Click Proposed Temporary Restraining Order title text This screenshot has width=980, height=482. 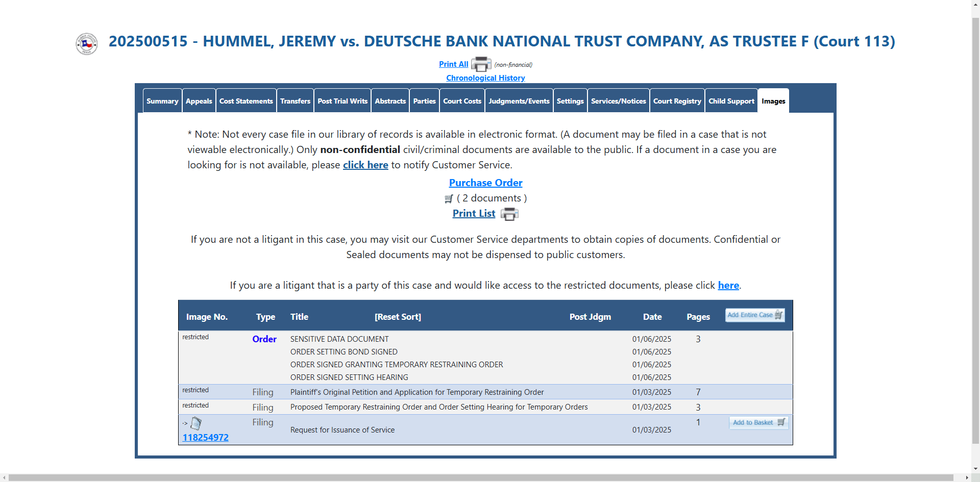[439, 407]
